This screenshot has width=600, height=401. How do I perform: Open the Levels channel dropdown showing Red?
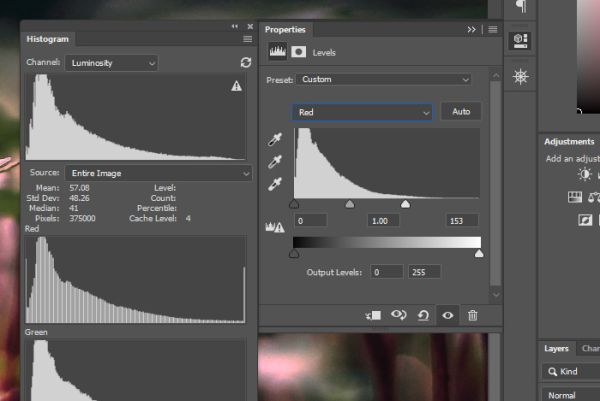click(x=362, y=112)
